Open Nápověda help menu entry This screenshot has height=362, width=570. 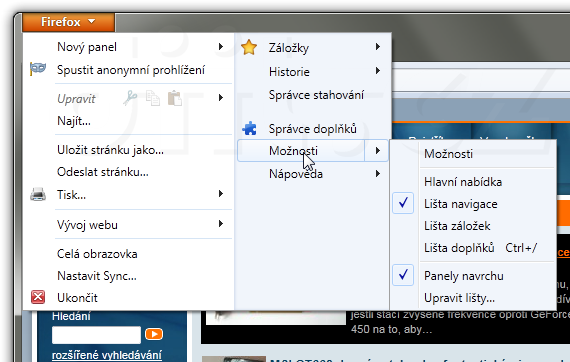(296, 174)
